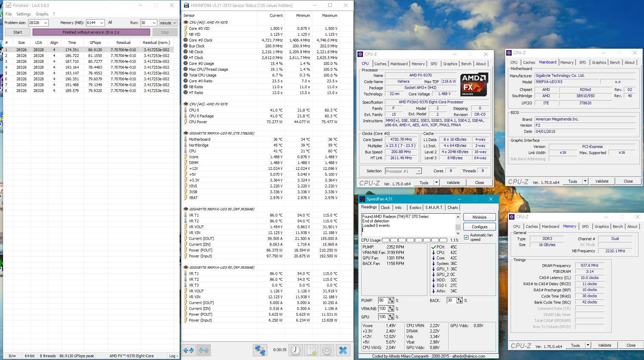Click the thermometer icon next to Northbridge
The image size is (644, 360).
tap(186, 145)
